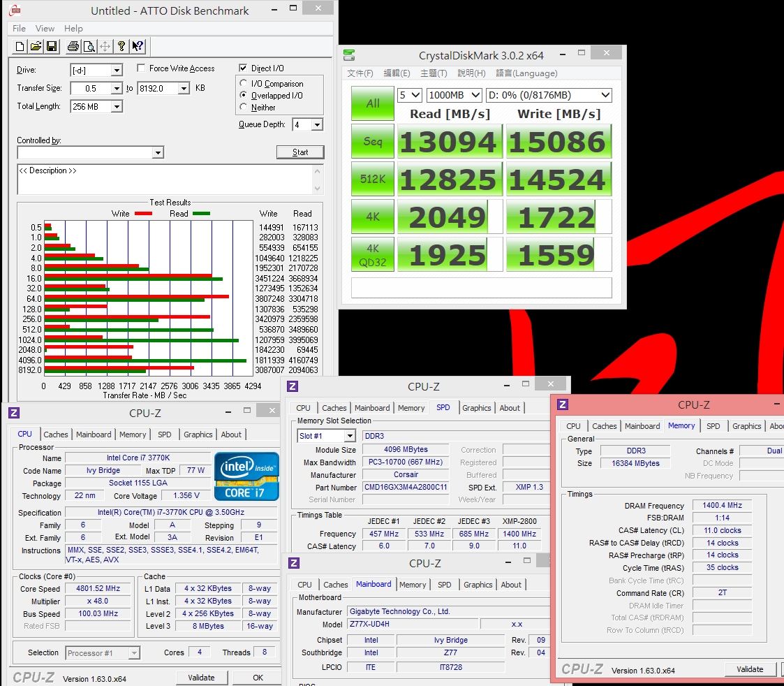Image resolution: width=784 pixels, height=686 pixels.
Task: Open Print Preview from ATTO toolbar
Action: coord(89,47)
